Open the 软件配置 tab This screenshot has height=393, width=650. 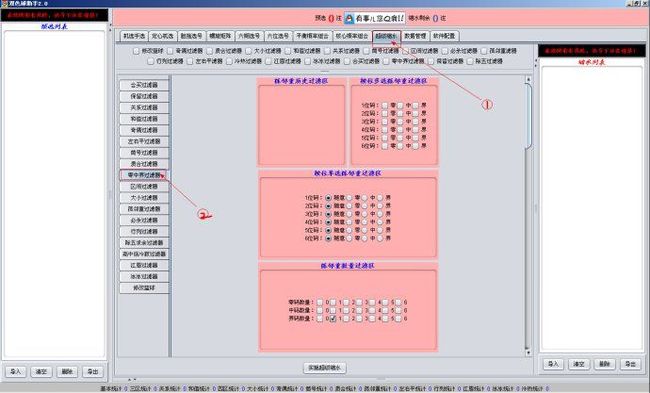444,36
